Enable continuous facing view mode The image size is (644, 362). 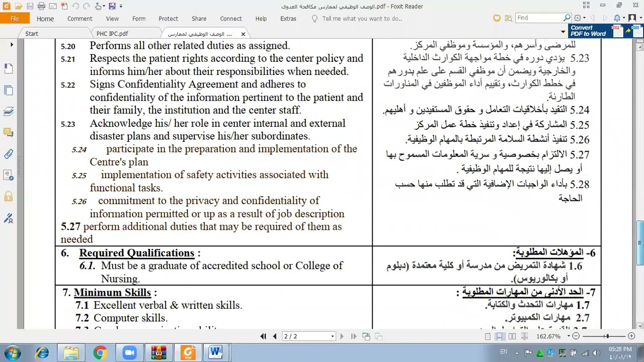click(x=524, y=336)
